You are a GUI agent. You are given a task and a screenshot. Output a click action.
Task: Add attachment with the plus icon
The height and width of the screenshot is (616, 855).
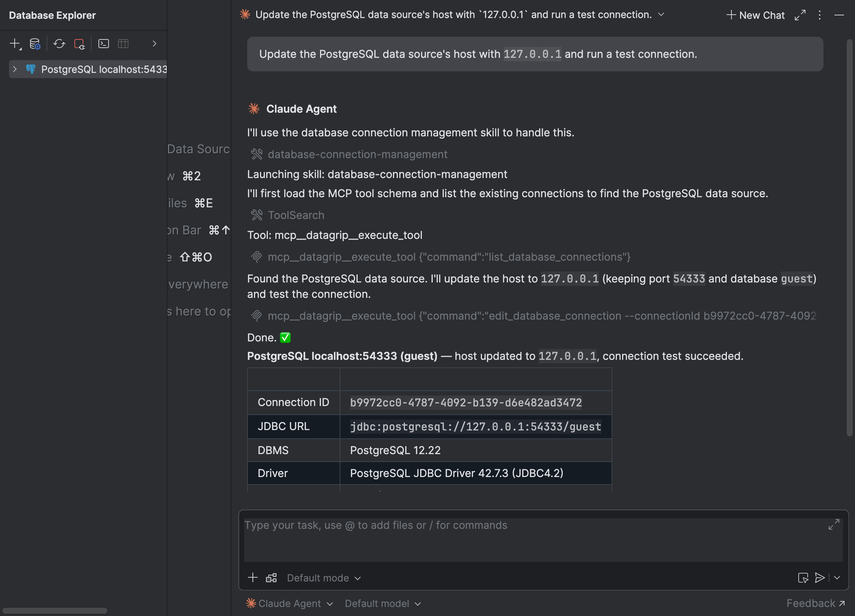tap(252, 578)
